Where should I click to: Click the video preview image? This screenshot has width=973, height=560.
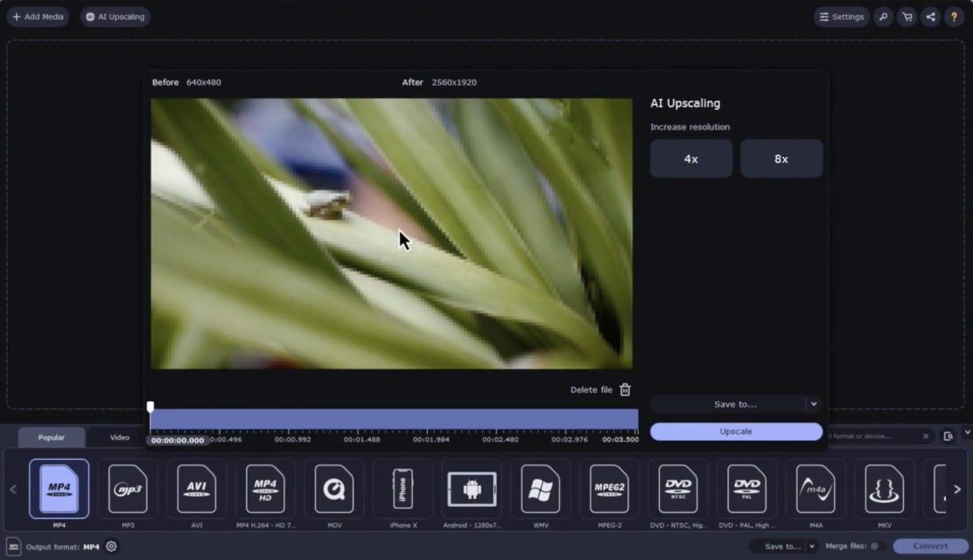click(391, 233)
